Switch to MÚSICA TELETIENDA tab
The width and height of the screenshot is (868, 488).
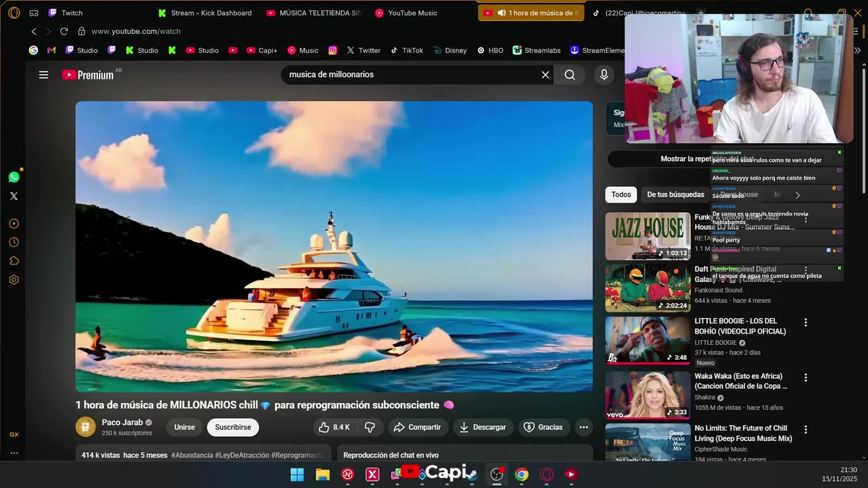(x=315, y=13)
